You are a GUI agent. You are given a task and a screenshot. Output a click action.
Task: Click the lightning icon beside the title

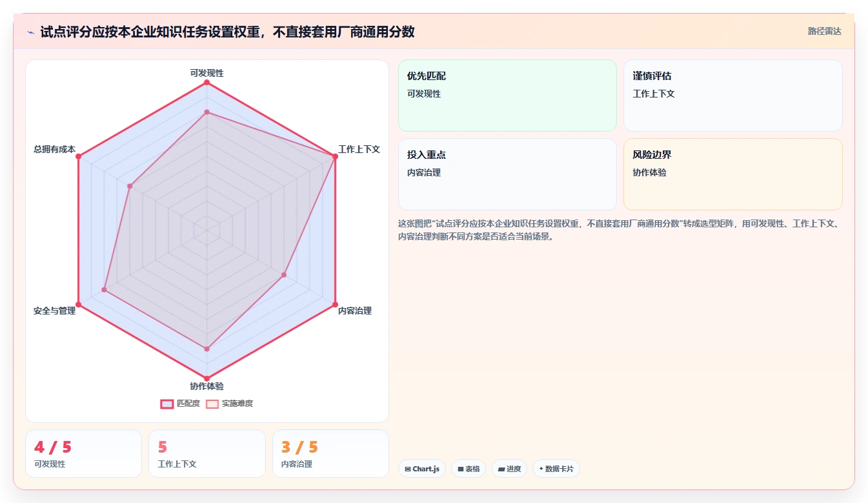(30, 32)
